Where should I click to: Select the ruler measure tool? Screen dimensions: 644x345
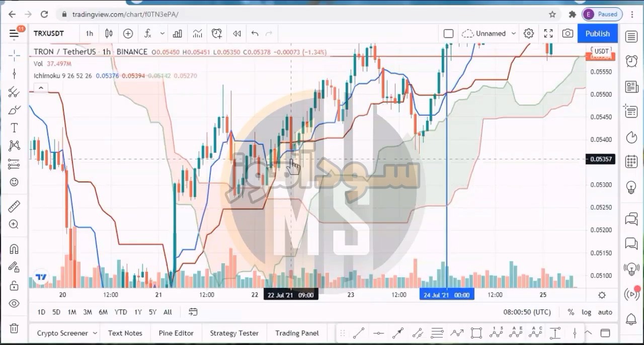[x=14, y=206]
